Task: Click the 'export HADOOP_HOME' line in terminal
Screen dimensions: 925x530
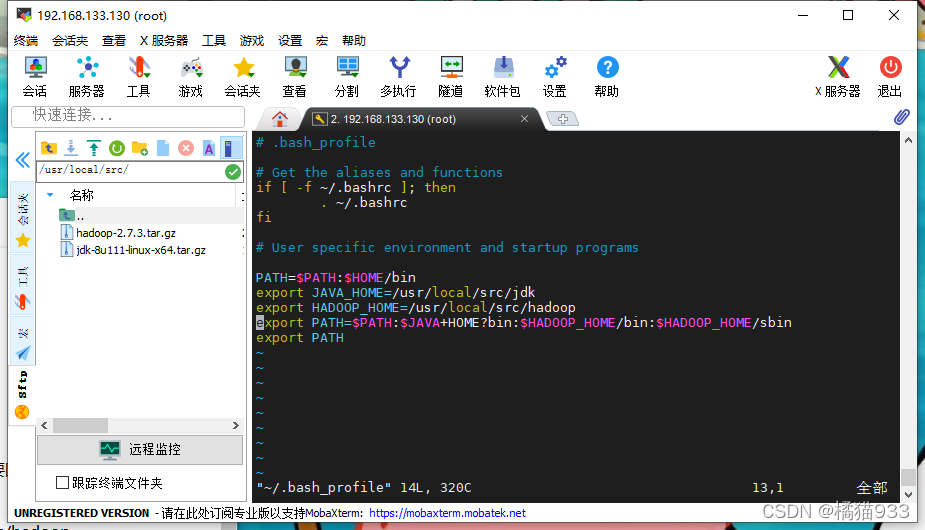Action: (x=415, y=307)
